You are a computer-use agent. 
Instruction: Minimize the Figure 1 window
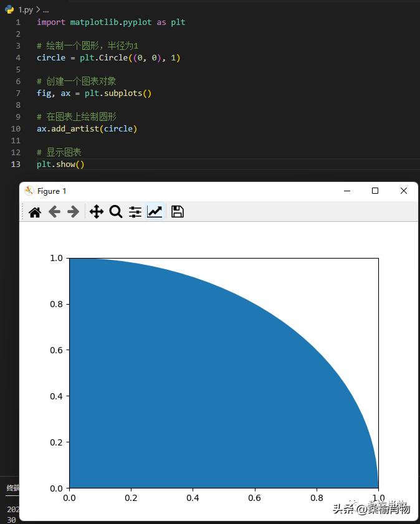[x=347, y=191]
